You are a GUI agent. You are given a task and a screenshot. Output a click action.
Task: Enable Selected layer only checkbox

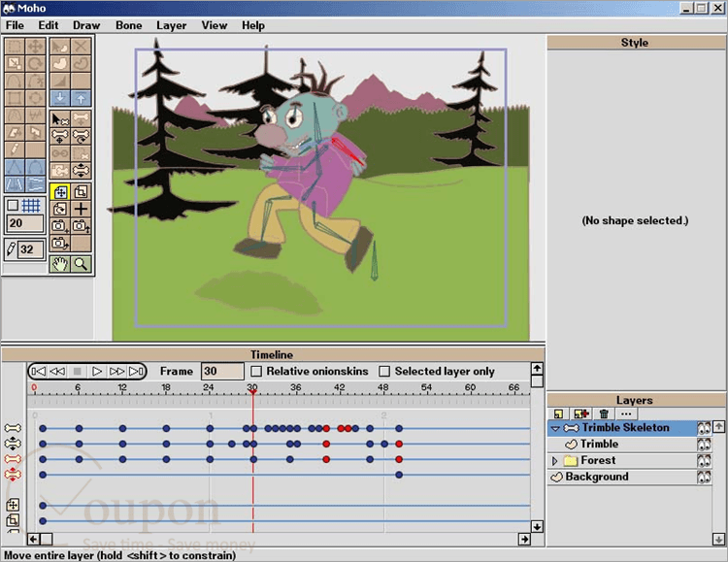click(x=384, y=371)
